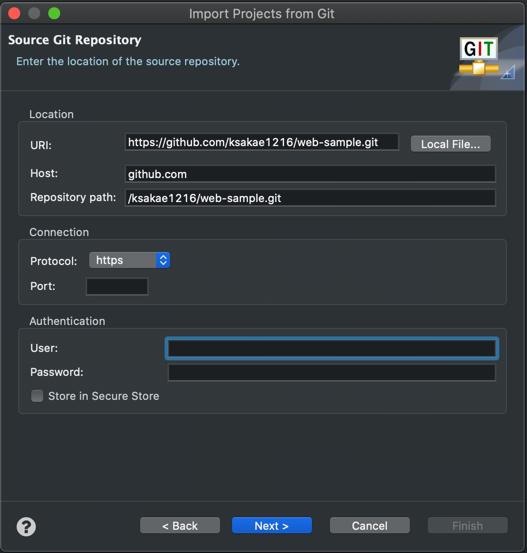Click the Repository path field

[310, 198]
